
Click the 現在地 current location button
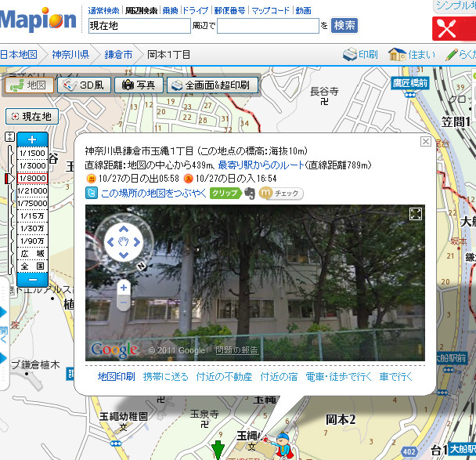tap(32, 116)
